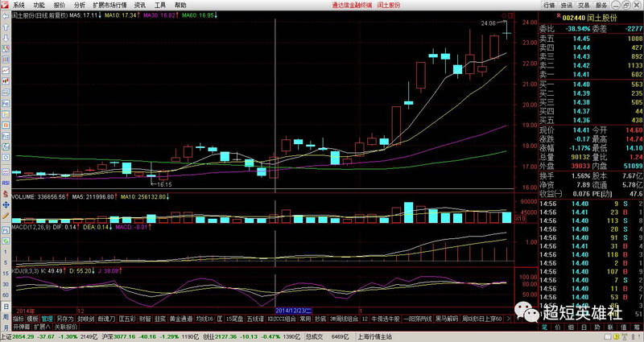The width and height of the screenshot is (644, 342).
Task: Open the 分析 menu
Action: coord(80,5)
